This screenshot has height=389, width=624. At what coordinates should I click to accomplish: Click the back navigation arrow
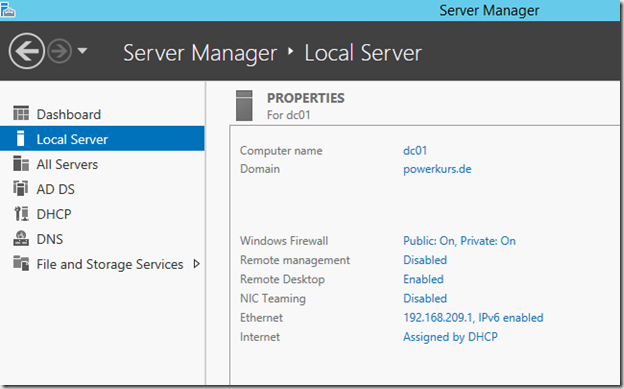pos(27,51)
